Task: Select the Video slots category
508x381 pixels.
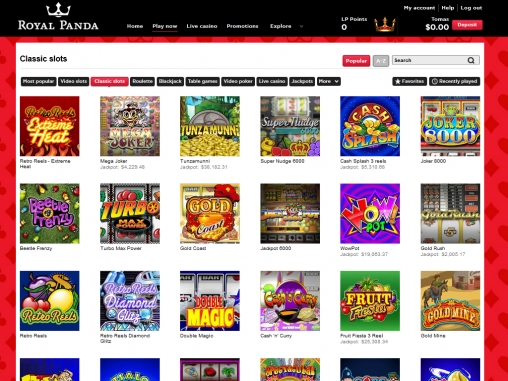Action: click(74, 81)
